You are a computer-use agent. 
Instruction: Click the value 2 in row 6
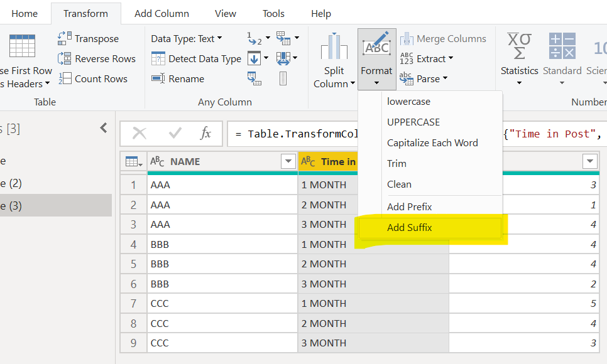pyautogui.click(x=524, y=284)
